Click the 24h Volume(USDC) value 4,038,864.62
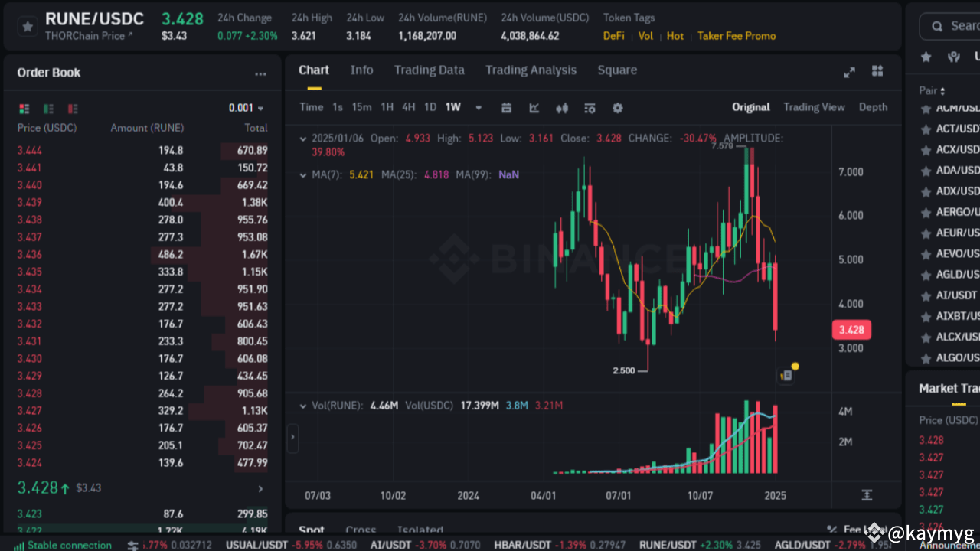 click(530, 36)
